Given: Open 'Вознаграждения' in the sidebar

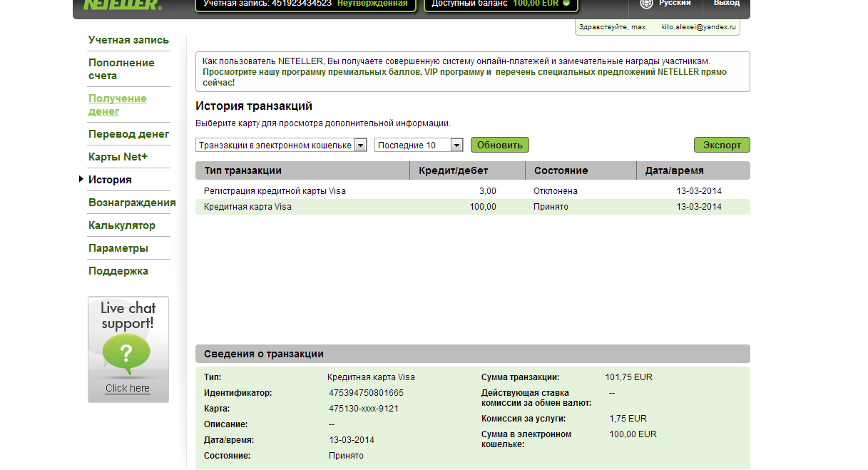Looking at the screenshot, I should coord(132,203).
